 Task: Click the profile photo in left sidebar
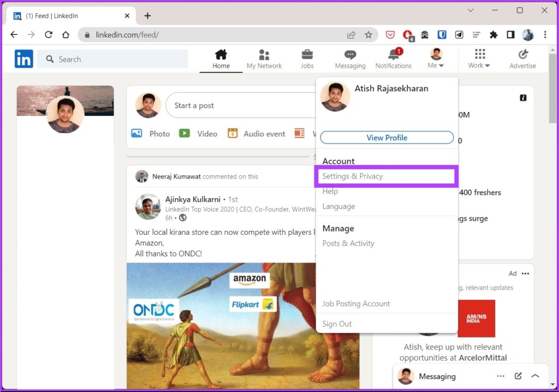(66, 115)
